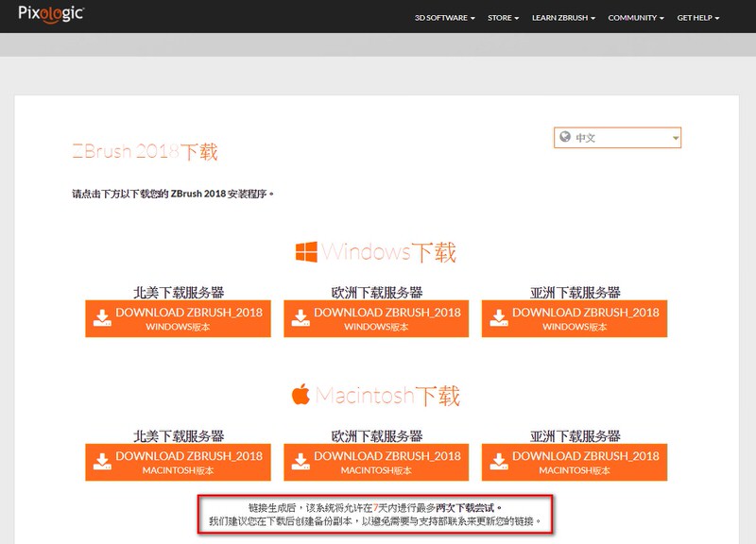Click download icon on 北美 Macintosh button

coord(102,461)
